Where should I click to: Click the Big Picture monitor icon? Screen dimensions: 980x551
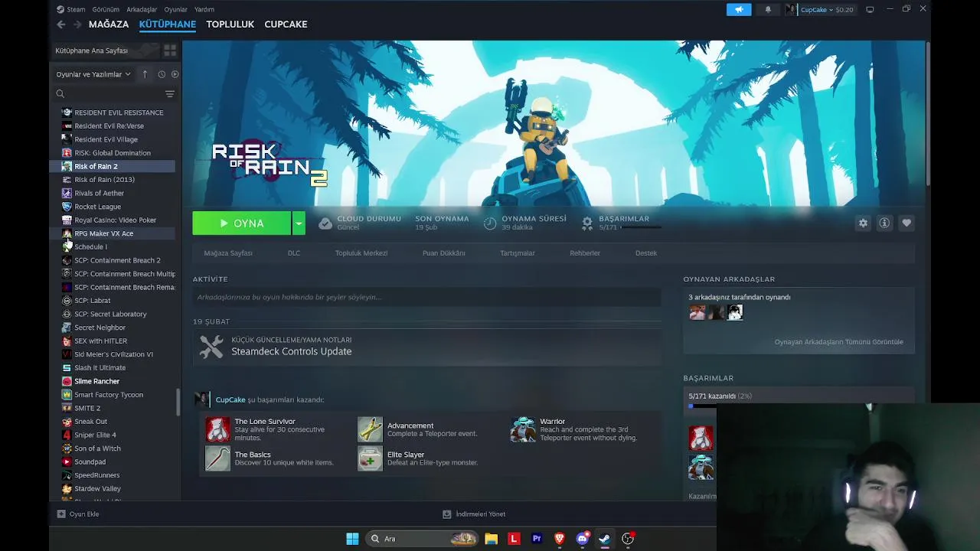coord(870,10)
